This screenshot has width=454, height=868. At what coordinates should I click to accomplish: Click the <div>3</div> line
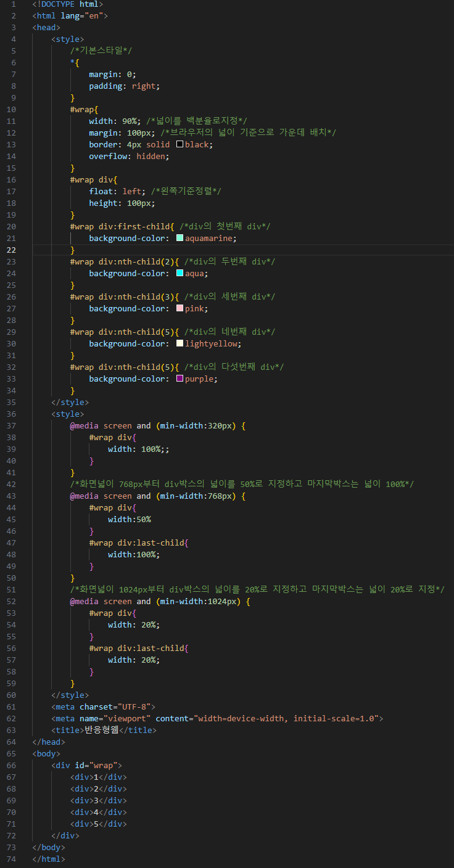tap(99, 800)
